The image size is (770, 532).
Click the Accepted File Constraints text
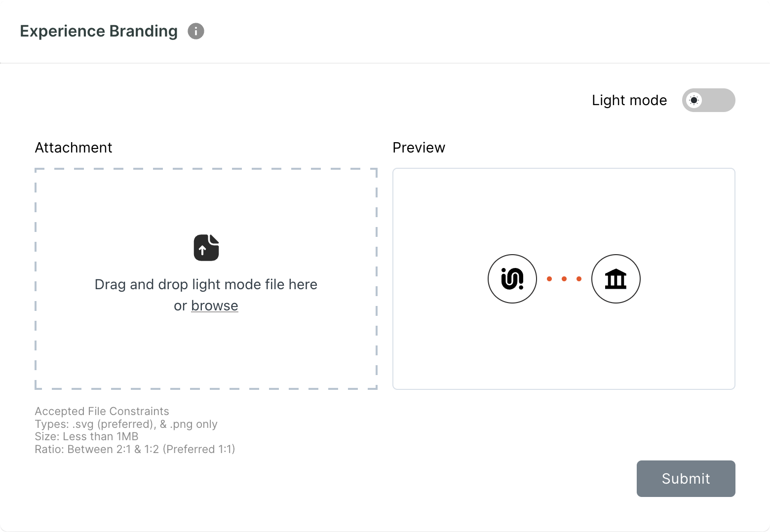(x=102, y=411)
